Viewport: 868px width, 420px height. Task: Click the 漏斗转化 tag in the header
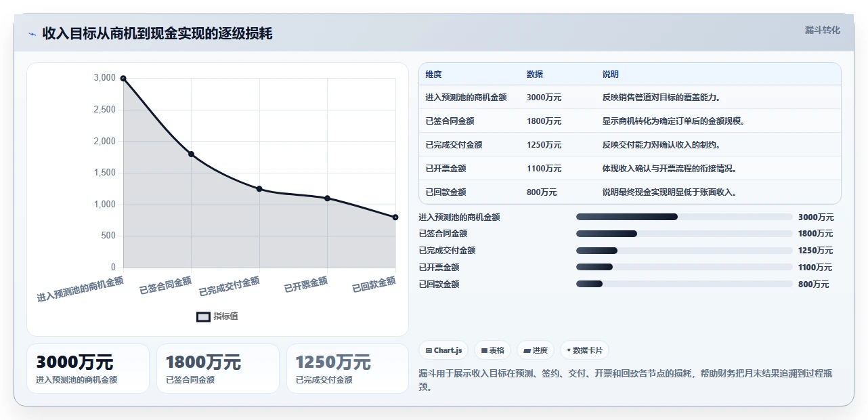click(x=822, y=30)
